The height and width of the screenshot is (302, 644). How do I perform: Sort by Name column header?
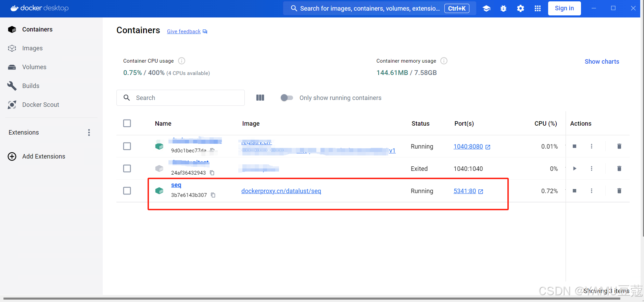pyautogui.click(x=163, y=124)
